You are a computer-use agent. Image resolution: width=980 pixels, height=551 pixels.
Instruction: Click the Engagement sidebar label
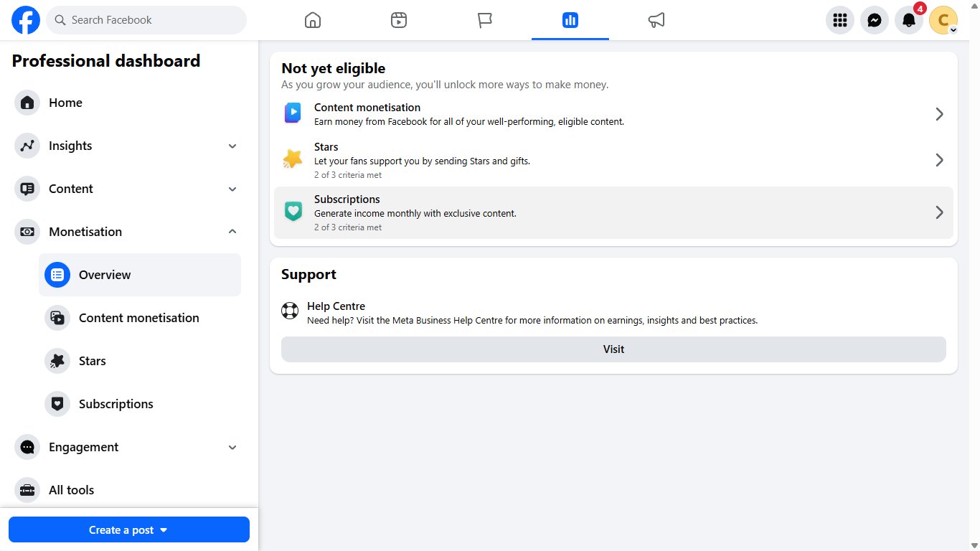point(84,447)
